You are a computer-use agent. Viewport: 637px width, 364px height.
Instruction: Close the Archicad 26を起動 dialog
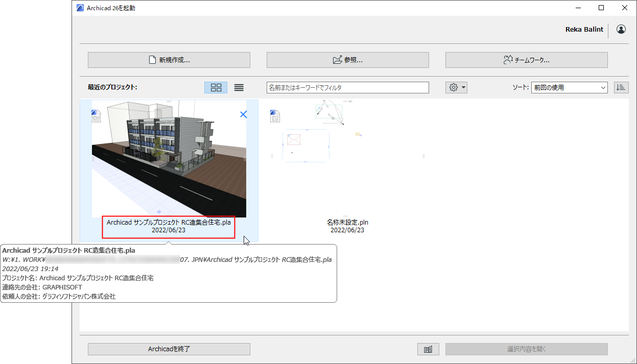[625, 8]
